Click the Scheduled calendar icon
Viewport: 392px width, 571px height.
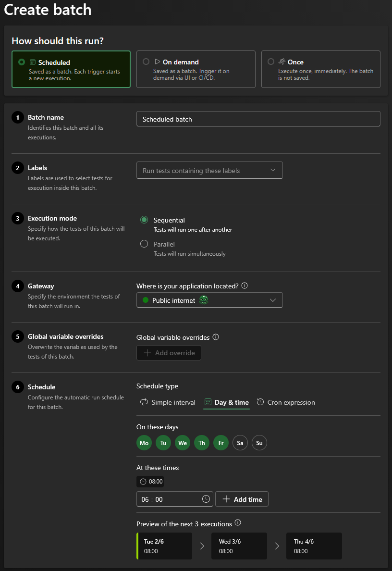coord(32,62)
